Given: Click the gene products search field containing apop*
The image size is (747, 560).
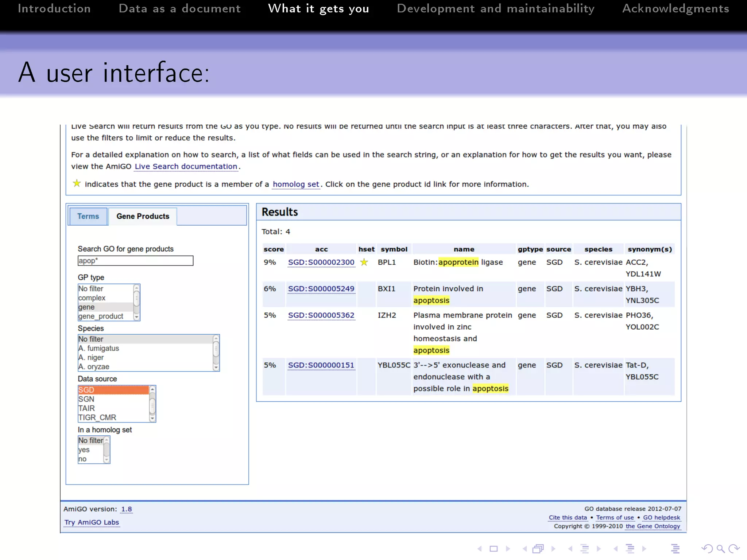Looking at the screenshot, I should 135,261.
